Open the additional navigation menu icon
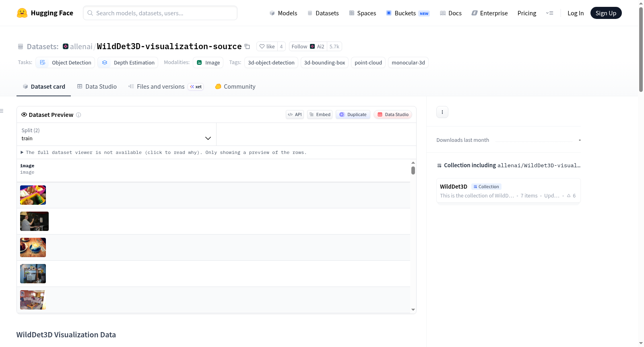The height and width of the screenshot is (347, 644). point(549,13)
